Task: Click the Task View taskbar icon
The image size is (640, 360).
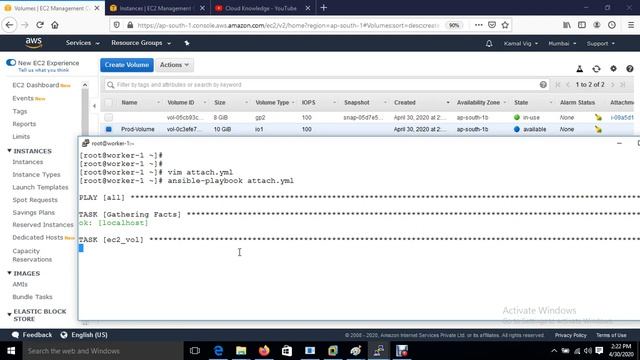Action: (195, 351)
